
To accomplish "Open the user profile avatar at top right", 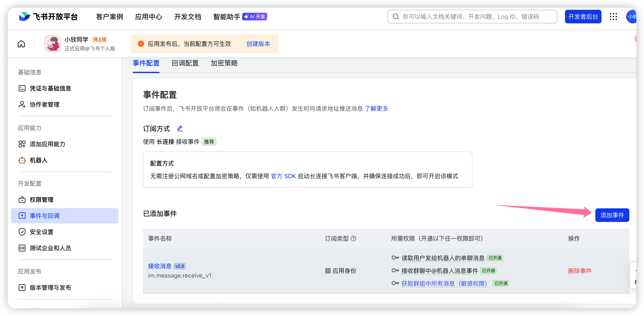I will click(x=631, y=17).
